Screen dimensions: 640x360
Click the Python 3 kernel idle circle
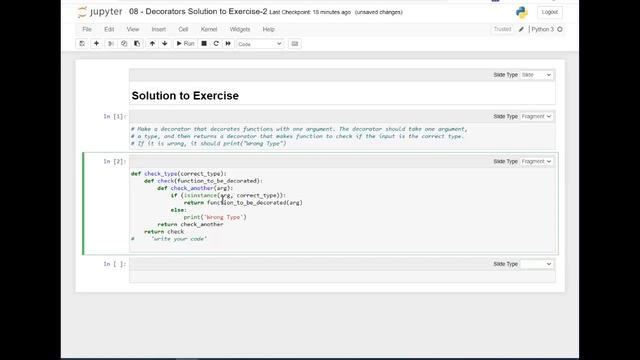(560, 29)
